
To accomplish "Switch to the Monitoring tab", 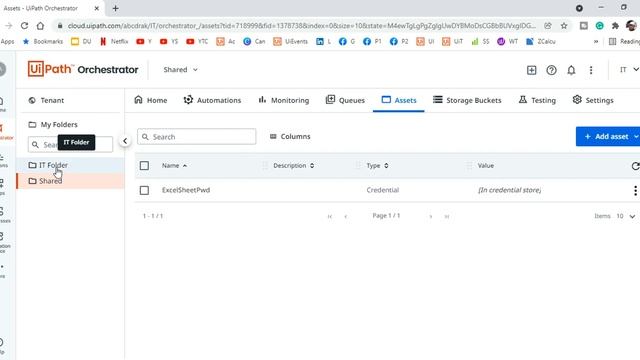I will pos(284,100).
